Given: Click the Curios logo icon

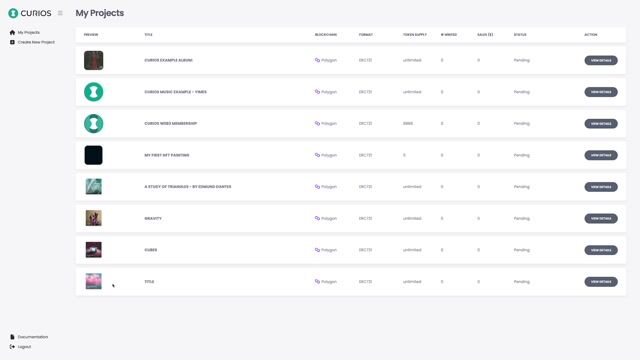Looking at the screenshot, I should [13, 13].
